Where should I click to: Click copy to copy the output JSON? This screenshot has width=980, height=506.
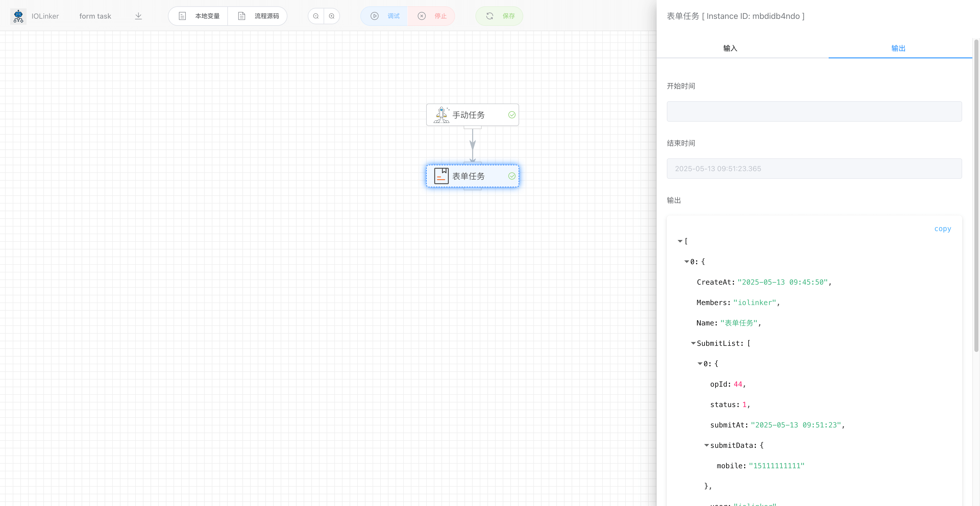tap(943, 229)
